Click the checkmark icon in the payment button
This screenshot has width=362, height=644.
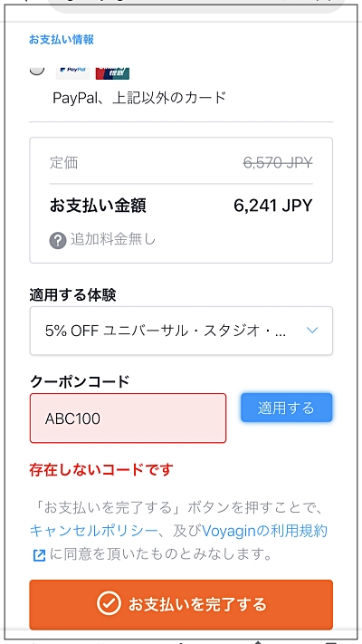109,604
